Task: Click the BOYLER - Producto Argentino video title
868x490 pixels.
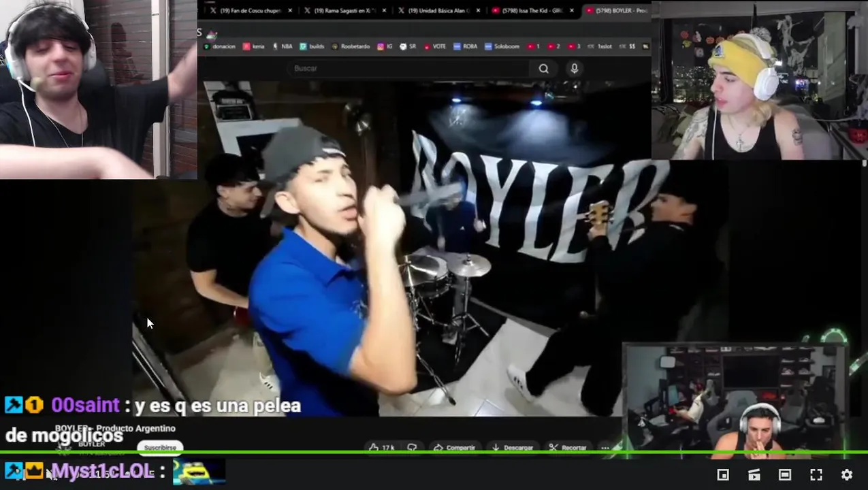Action: (115, 428)
